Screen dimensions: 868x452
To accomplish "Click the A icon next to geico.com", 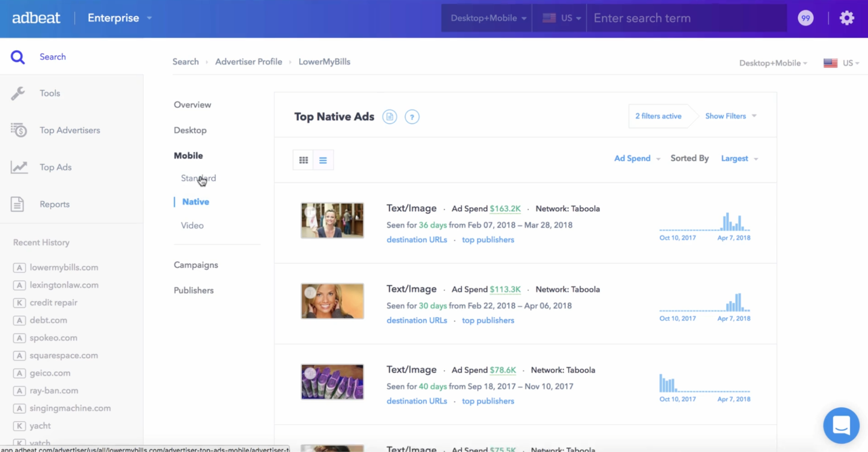I will [19, 373].
